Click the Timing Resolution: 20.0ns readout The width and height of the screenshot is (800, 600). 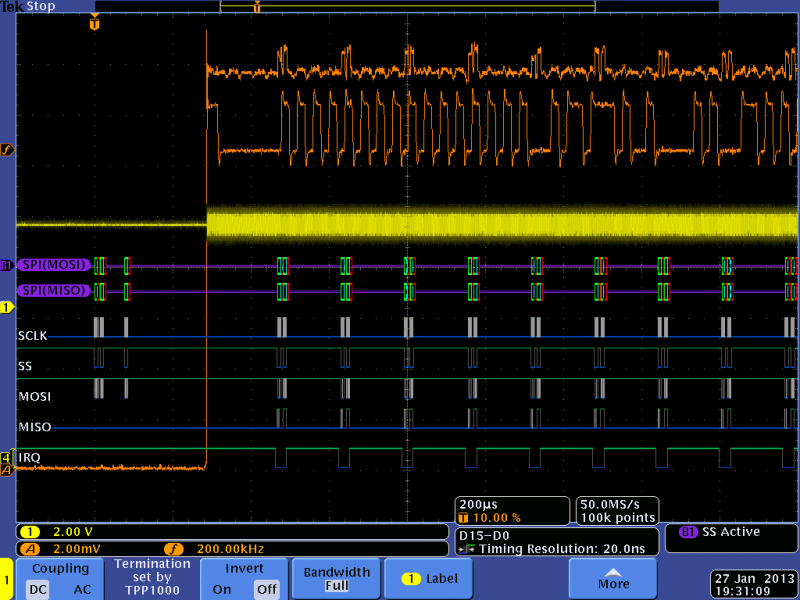coord(553,549)
